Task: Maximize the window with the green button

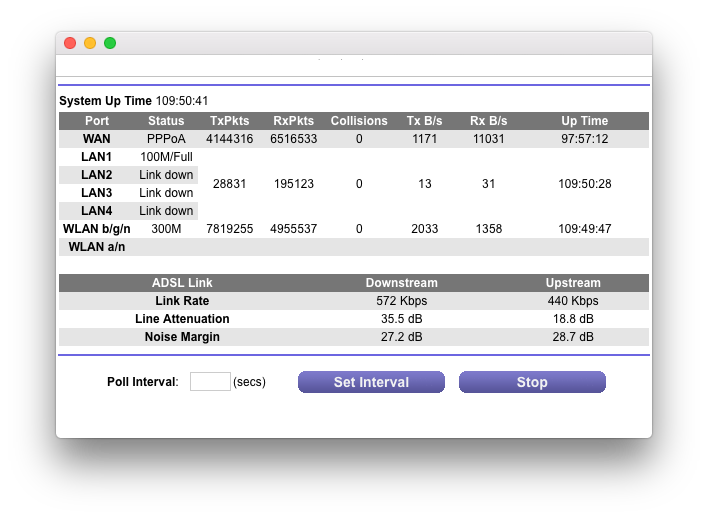Action: 110,43
